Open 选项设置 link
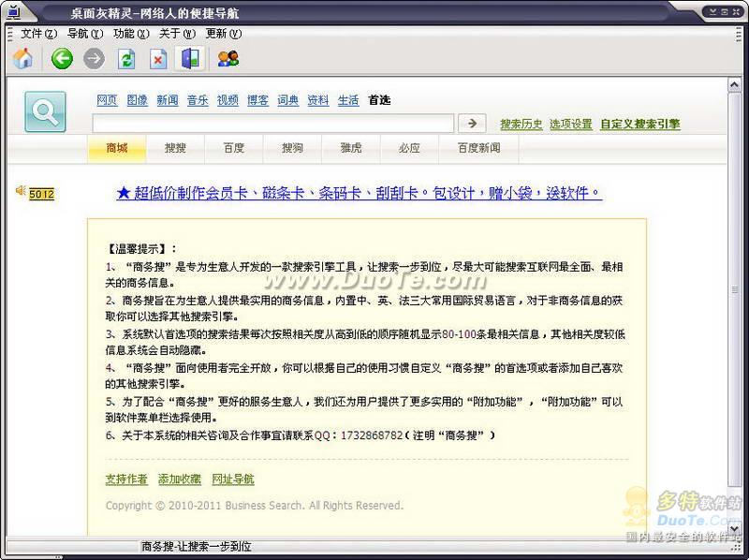 click(x=571, y=125)
